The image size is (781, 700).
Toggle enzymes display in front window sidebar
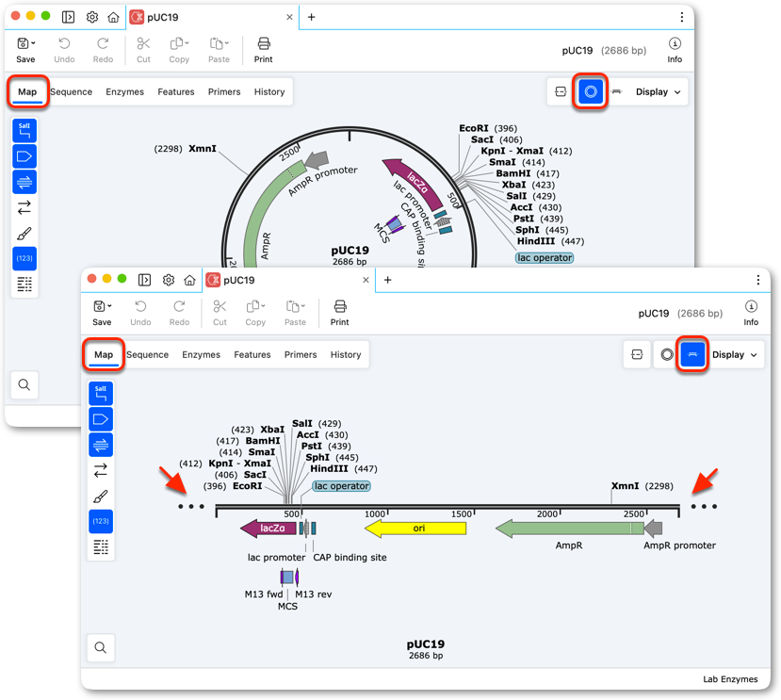click(x=101, y=393)
